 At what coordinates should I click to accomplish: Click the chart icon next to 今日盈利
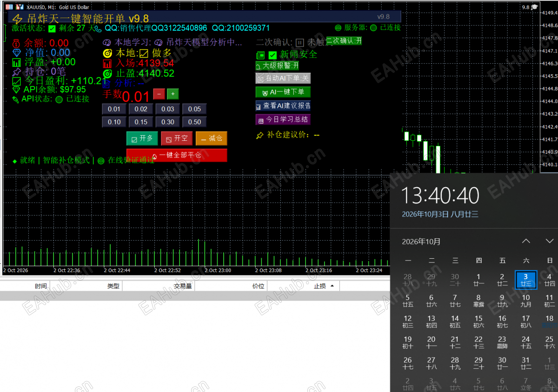pos(17,81)
